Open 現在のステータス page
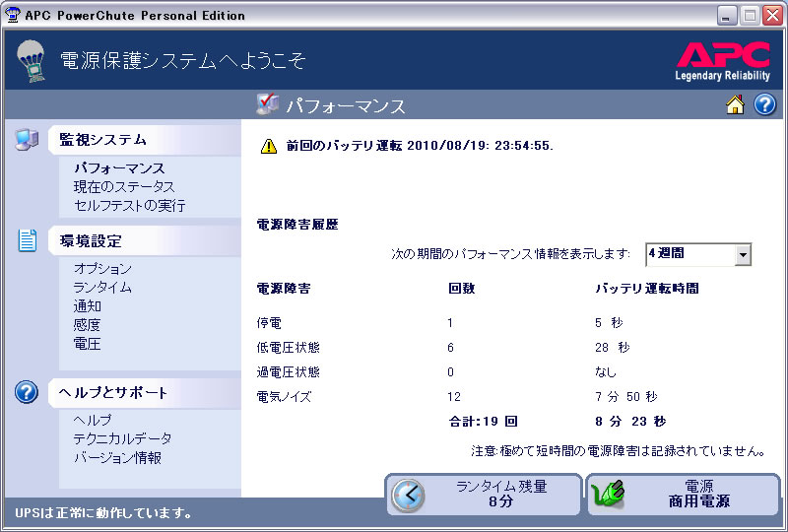The height and width of the screenshot is (532, 788). click(x=124, y=186)
